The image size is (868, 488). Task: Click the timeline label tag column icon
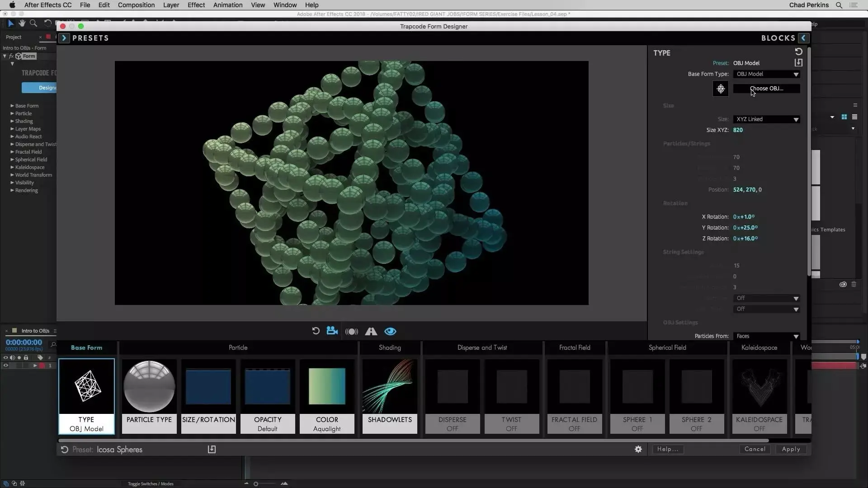point(40,357)
